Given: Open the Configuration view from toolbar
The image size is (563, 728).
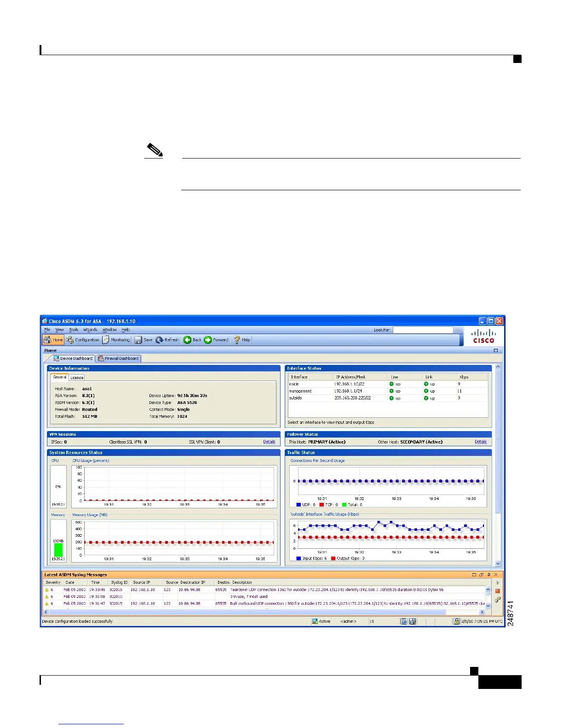Looking at the screenshot, I should pyautogui.click(x=83, y=340).
